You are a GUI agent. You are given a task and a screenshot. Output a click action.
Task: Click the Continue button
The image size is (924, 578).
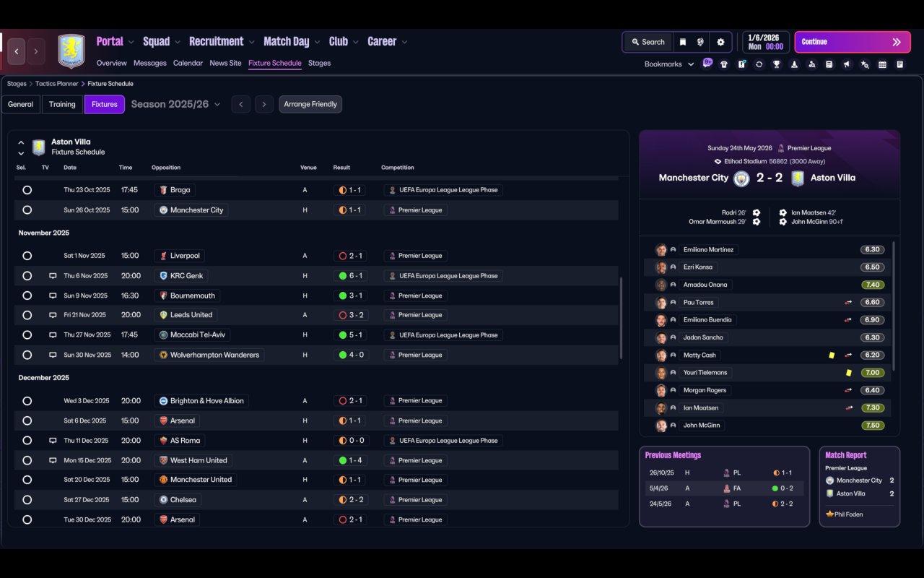pos(852,42)
